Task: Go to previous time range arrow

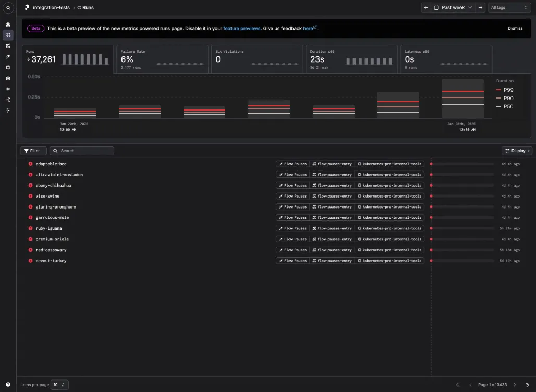Action: (426, 7)
